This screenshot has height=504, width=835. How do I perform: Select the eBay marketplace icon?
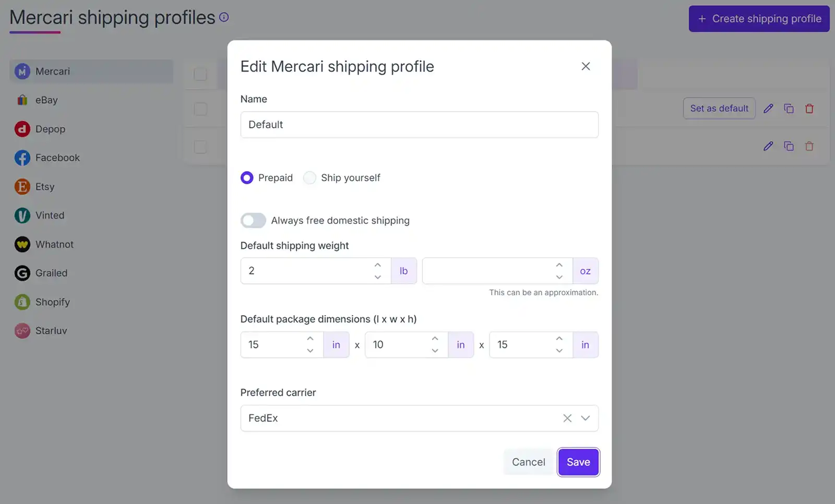(22, 100)
